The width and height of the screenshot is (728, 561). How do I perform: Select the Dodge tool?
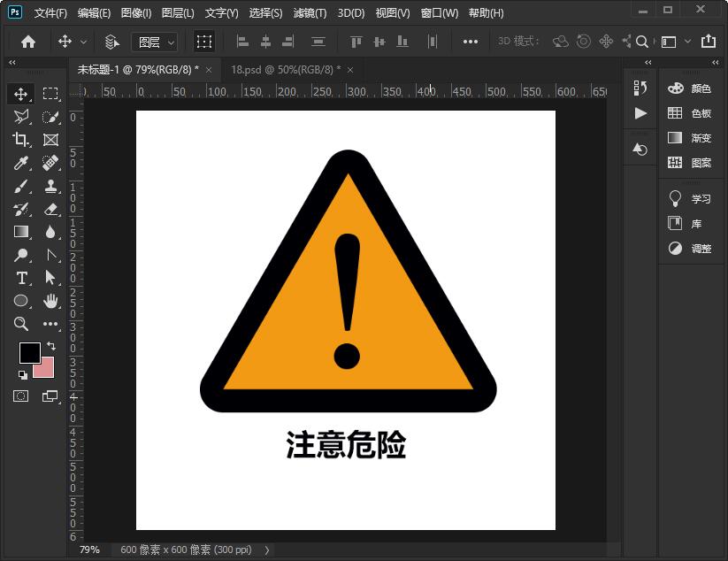tap(20, 255)
